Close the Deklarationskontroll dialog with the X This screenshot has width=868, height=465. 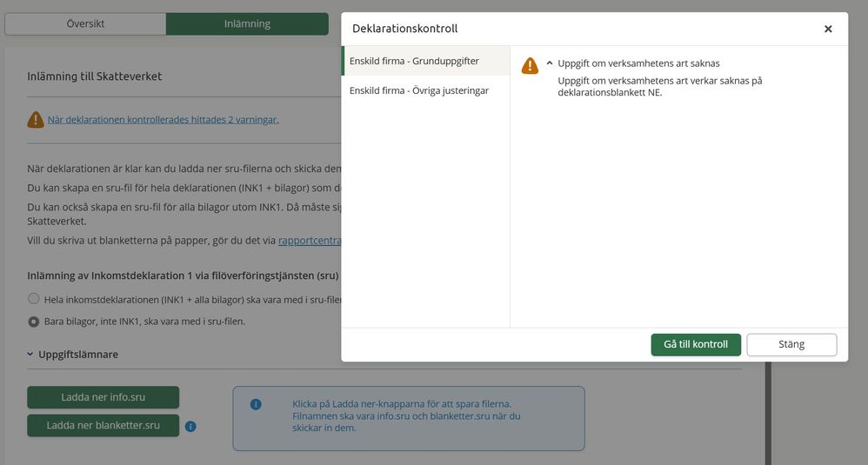pyautogui.click(x=827, y=29)
